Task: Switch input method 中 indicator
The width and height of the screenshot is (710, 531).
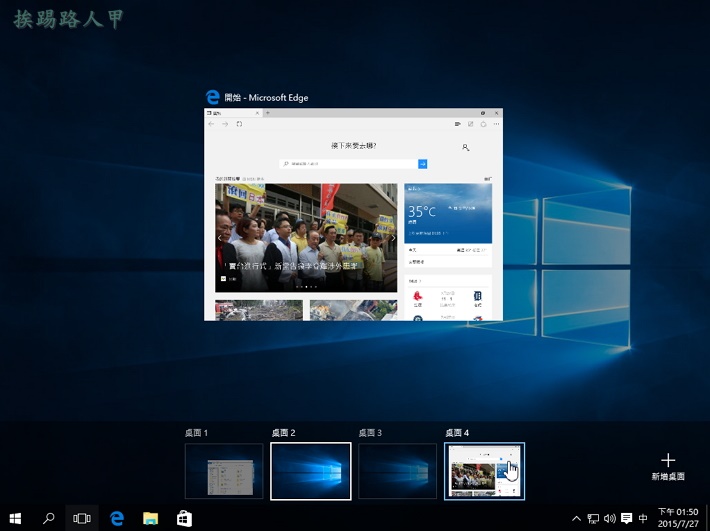Action: click(x=643, y=519)
